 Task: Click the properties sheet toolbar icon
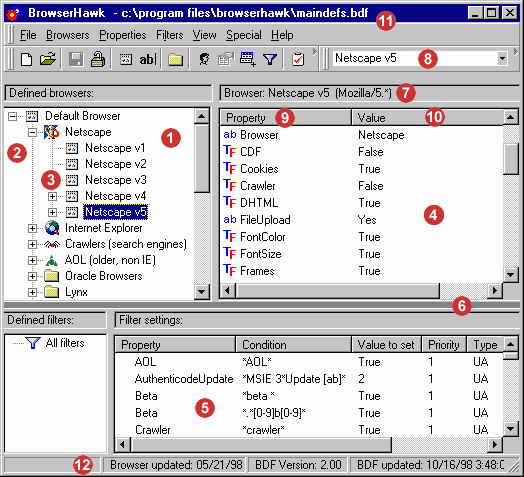pos(226,59)
